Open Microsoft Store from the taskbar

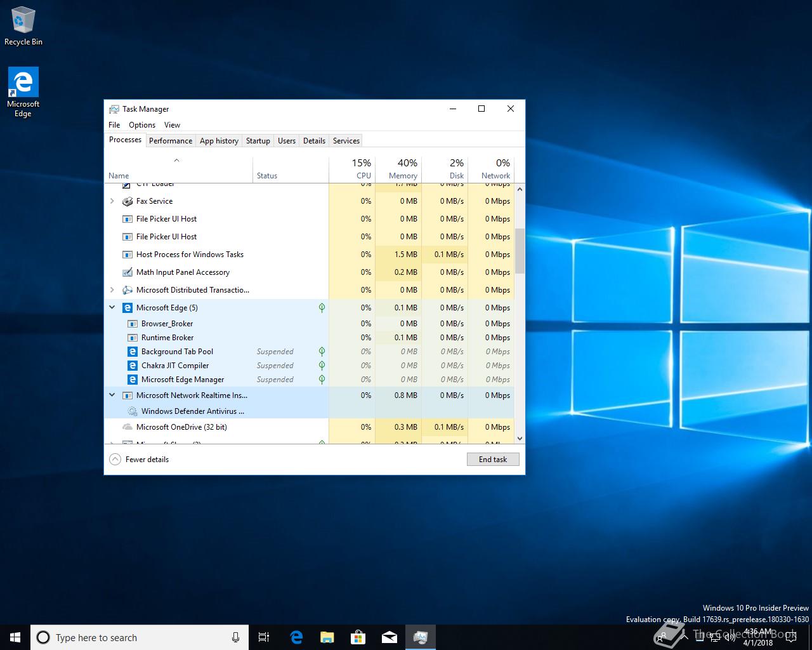358,637
